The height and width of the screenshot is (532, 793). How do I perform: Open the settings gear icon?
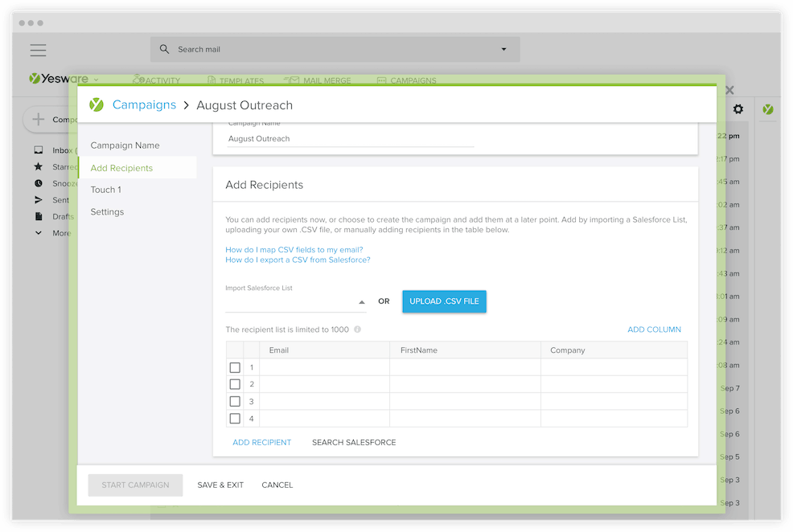(738, 109)
